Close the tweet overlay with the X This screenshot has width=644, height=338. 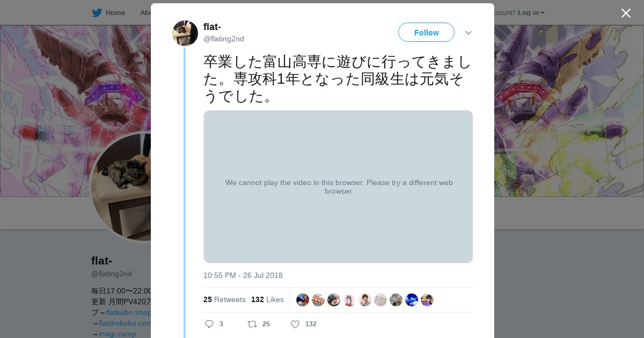(626, 13)
